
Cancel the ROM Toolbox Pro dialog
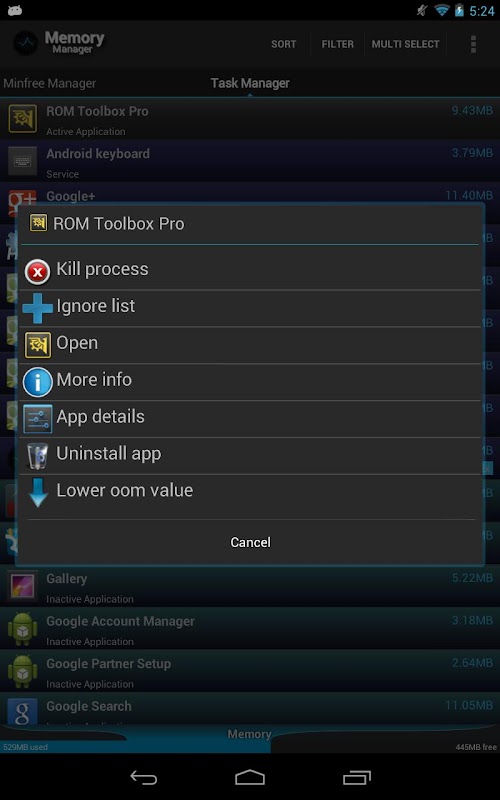250,542
